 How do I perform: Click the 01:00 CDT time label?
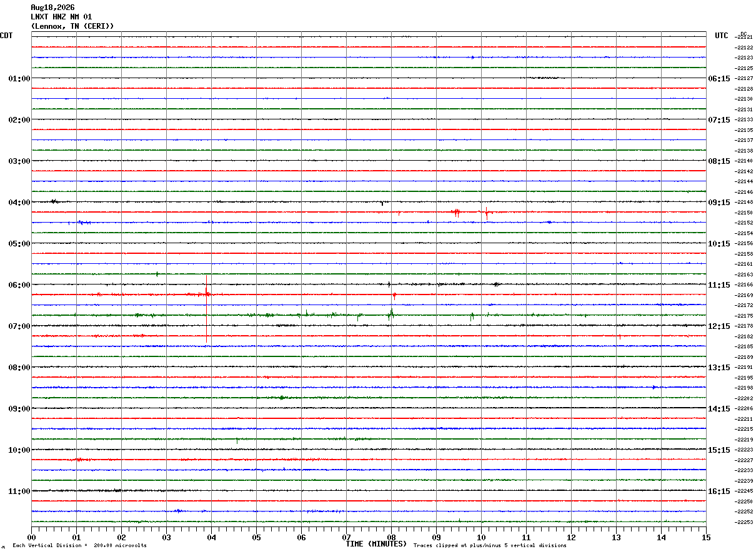tap(19, 79)
